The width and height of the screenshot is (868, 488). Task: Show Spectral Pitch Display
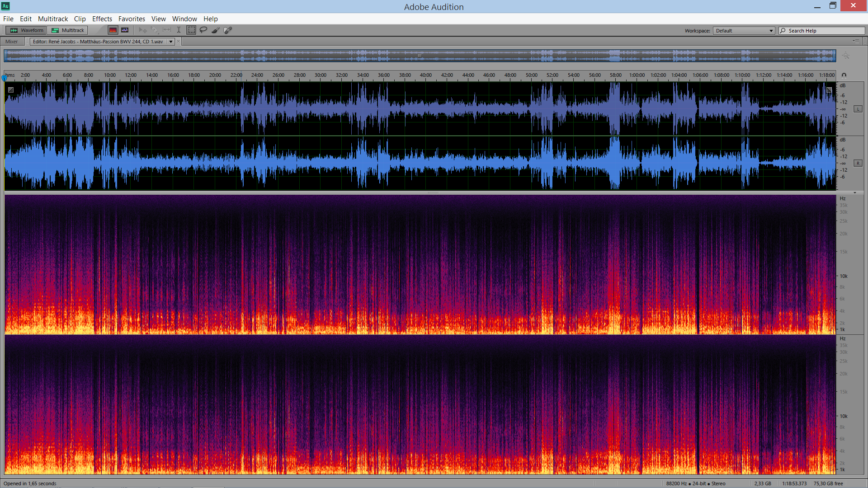click(x=125, y=30)
